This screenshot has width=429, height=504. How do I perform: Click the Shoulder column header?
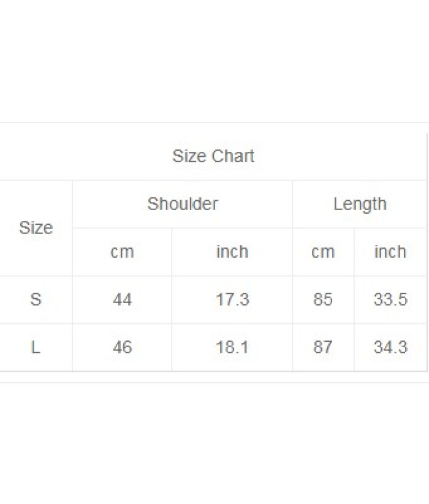tap(183, 204)
